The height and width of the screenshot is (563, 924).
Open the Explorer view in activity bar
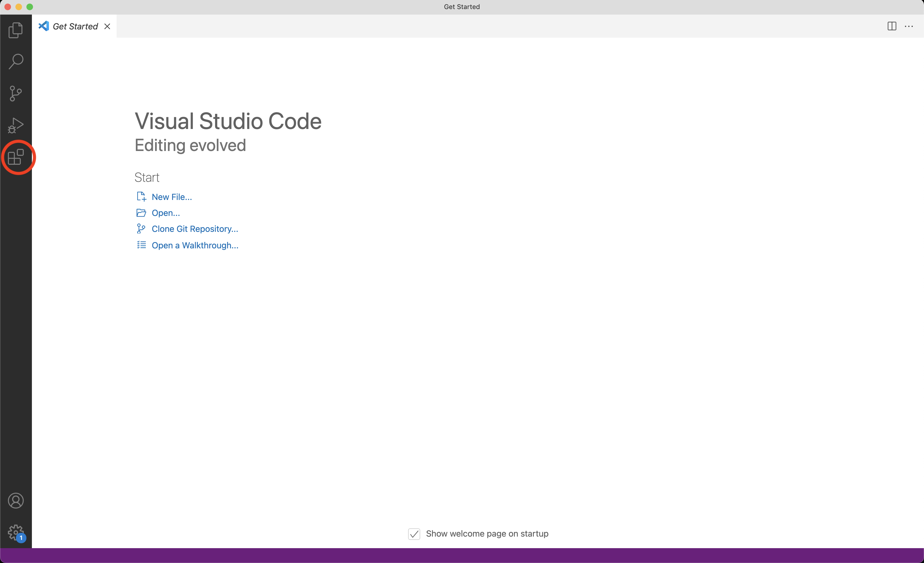point(16,30)
